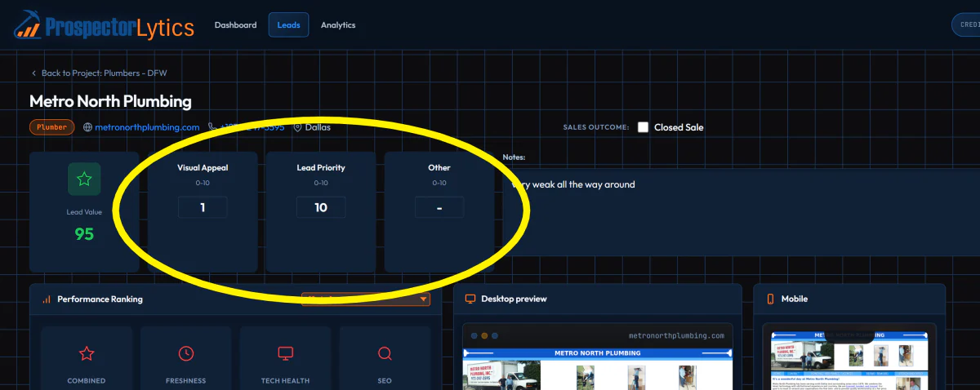Toggle the Closed Sale checkbox
The width and height of the screenshot is (980, 390).
[644, 127]
